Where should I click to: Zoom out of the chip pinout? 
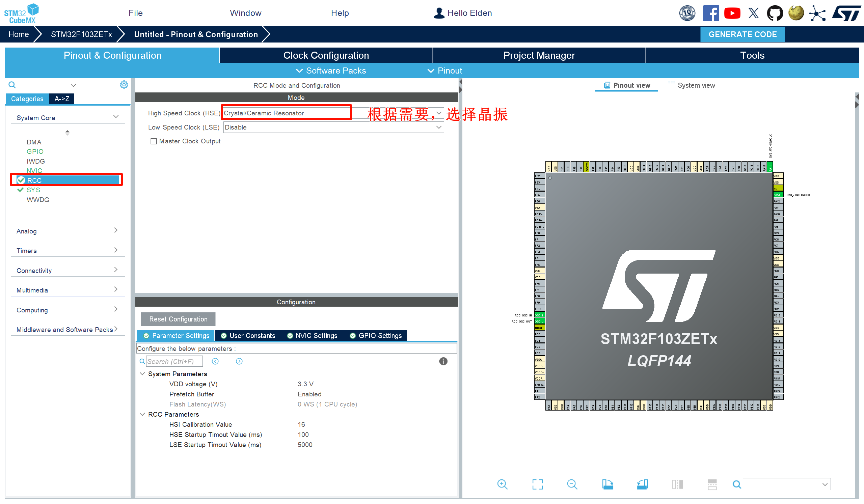572,484
